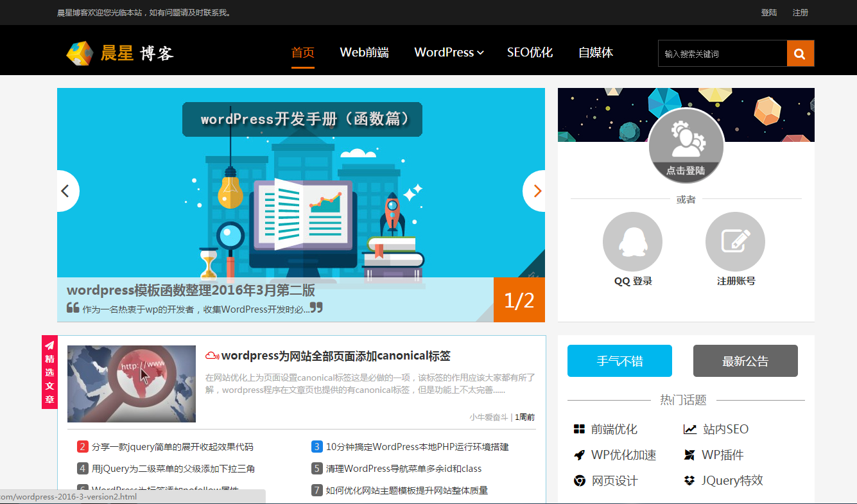
Task: Click the 1/2 slide counter box
Action: 519,300
